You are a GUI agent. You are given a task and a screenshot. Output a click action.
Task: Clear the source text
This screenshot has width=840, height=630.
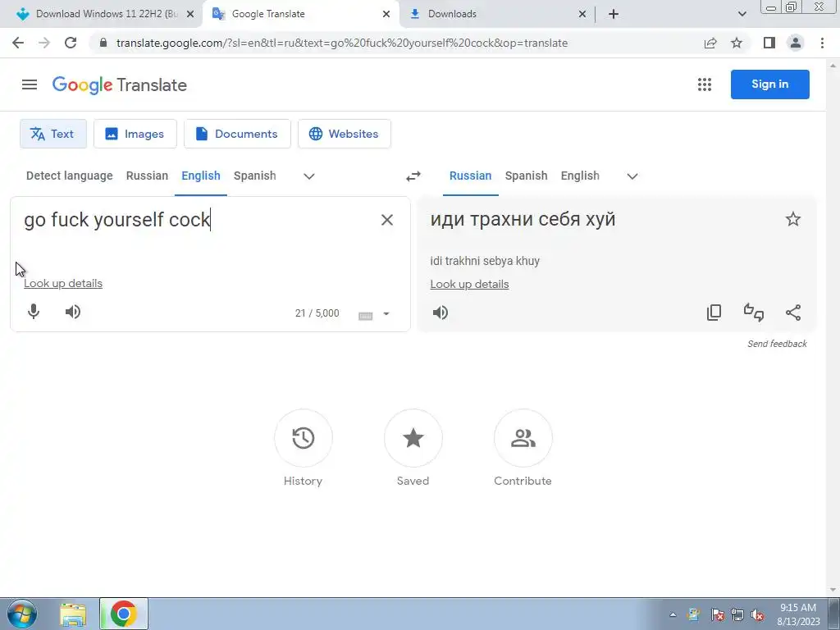pyautogui.click(x=387, y=220)
